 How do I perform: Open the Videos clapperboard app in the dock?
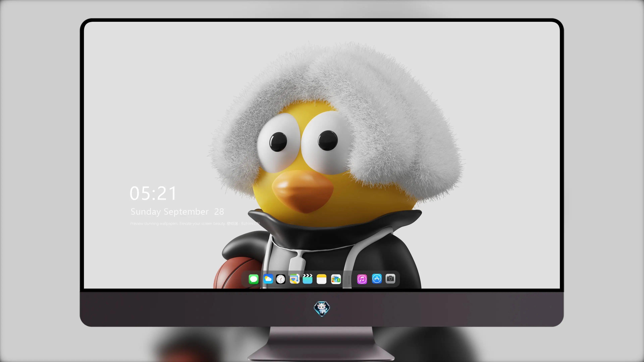tap(308, 279)
